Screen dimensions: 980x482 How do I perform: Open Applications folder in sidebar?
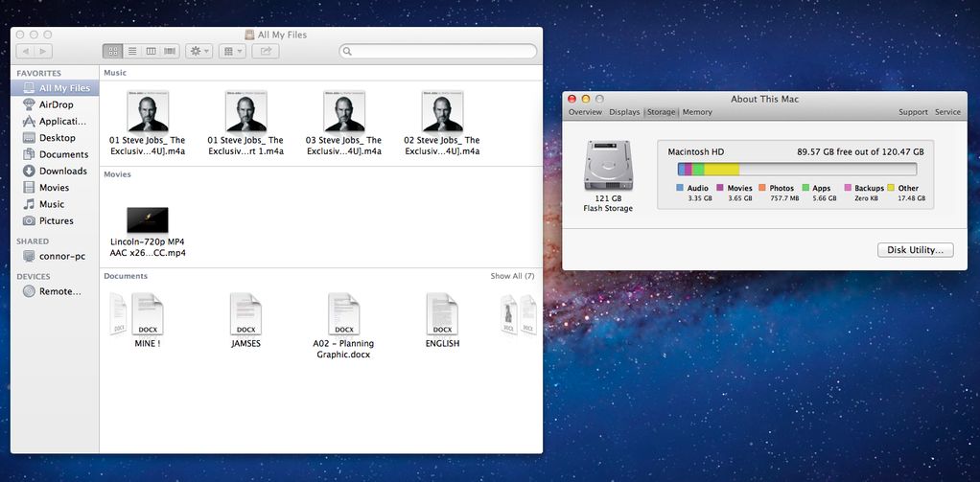[x=55, y=121]
